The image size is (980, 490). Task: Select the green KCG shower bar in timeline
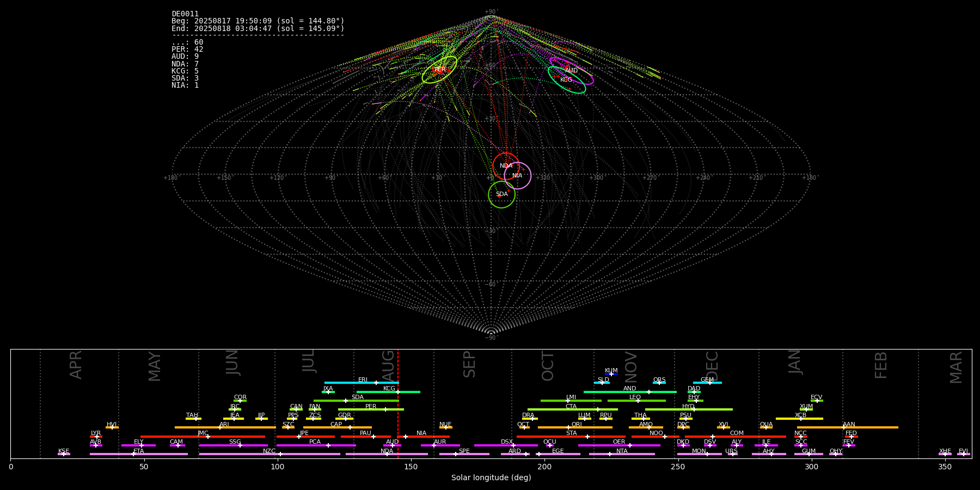388,391
